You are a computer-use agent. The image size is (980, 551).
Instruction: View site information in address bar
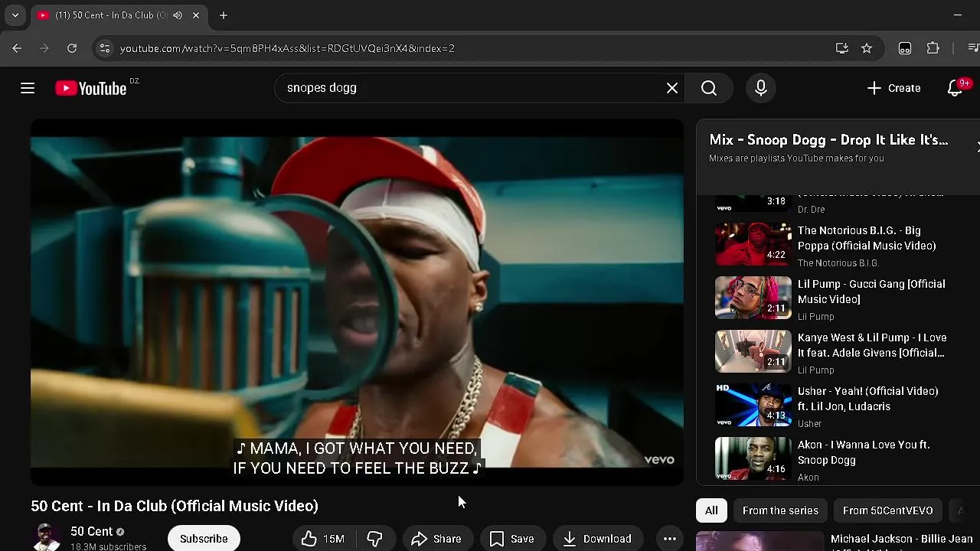[105, 48]
